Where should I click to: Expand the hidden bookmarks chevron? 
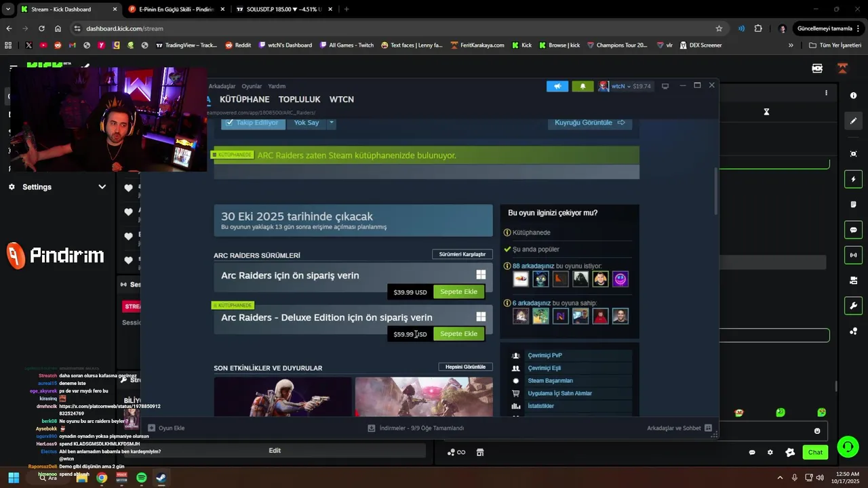click(x=791, y=45)
